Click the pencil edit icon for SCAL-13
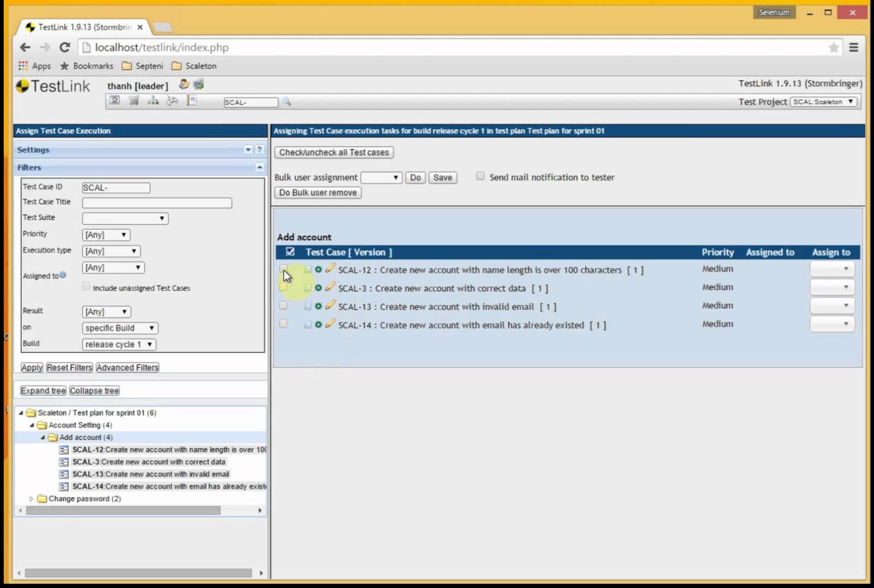The width and height of the screenshot is (874, 588). point(330,305)
